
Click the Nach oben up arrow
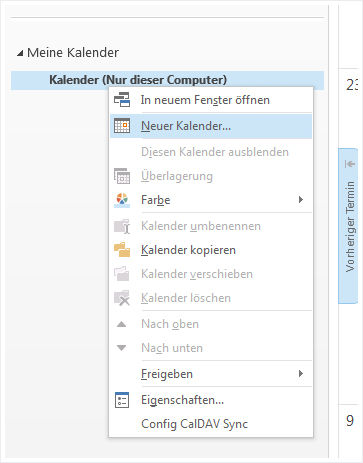(122, 324)
